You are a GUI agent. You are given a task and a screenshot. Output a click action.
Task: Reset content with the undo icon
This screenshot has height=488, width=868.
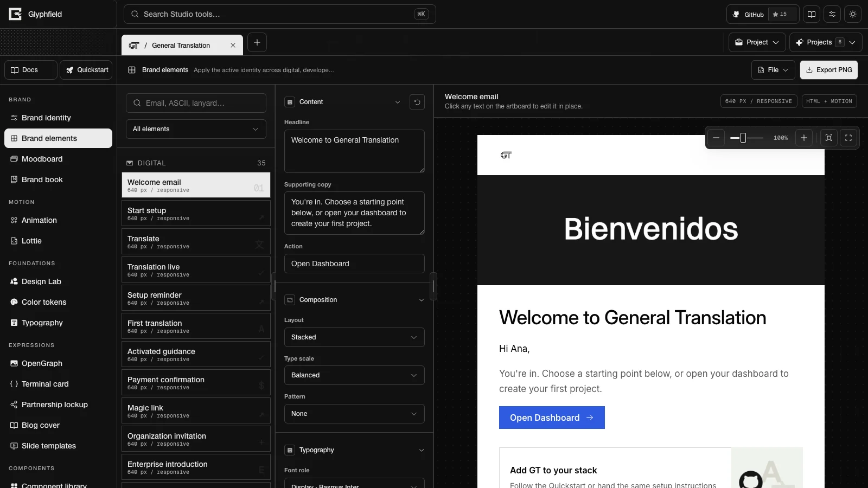point(417,102)
